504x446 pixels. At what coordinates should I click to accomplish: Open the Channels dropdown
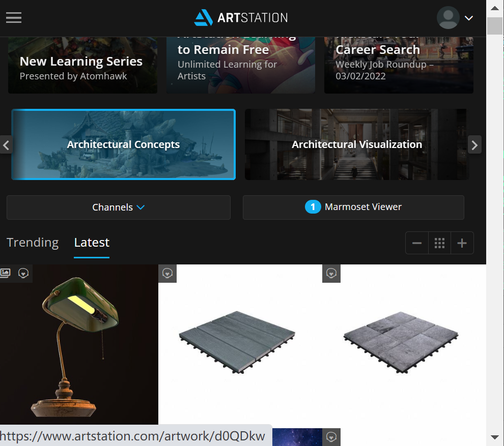pos(118,207)
